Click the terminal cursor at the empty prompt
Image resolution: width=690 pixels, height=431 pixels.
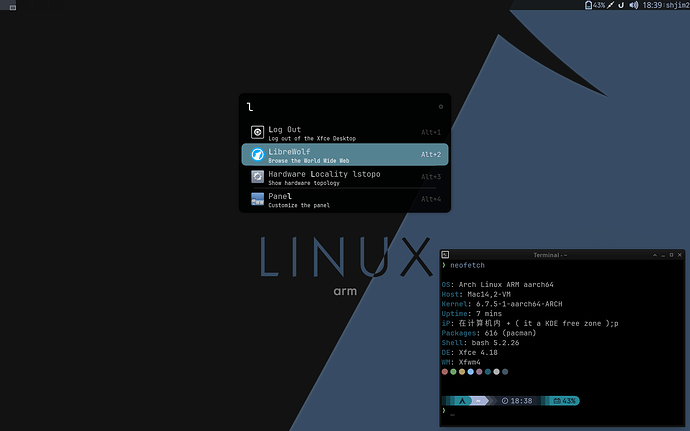[x=452, y=414]
